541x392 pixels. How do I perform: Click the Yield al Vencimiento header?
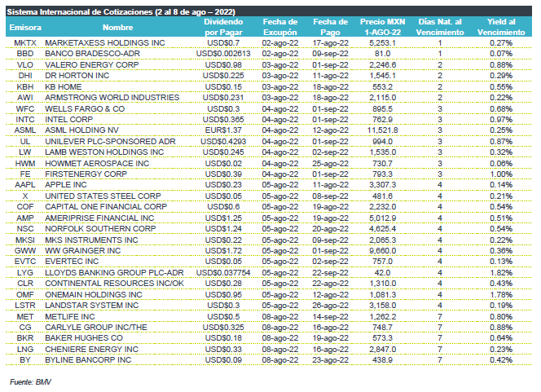point(501,27)
